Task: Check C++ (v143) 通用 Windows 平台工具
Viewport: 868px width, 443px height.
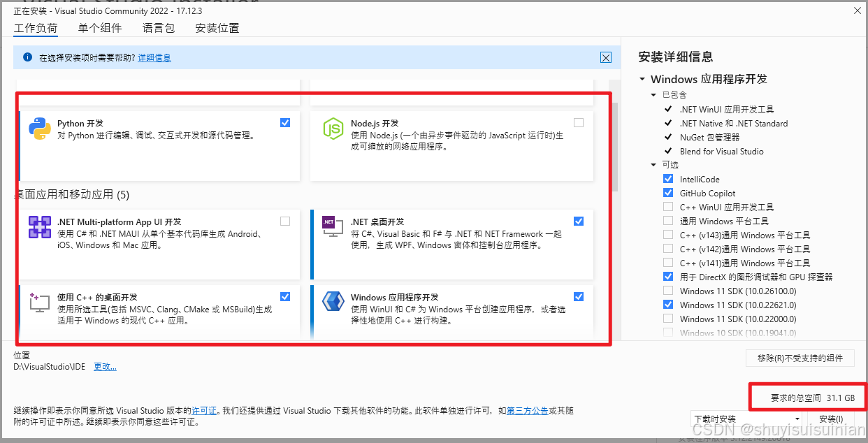Action: tap(668, 235)
